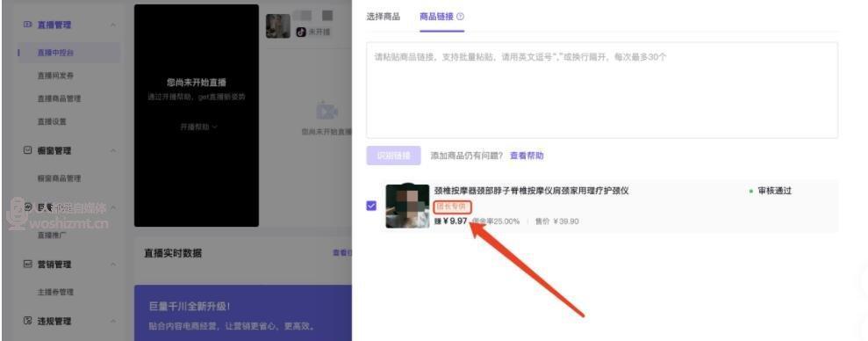Toggle the chevron right of the watermarked section
The image size is (868, 341).
pos(113,208)
